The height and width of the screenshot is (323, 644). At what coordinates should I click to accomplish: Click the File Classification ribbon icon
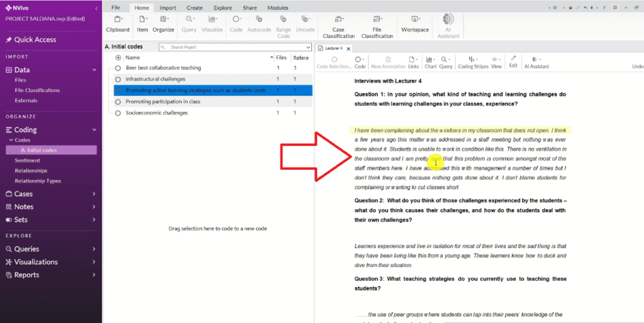(377, 20)
